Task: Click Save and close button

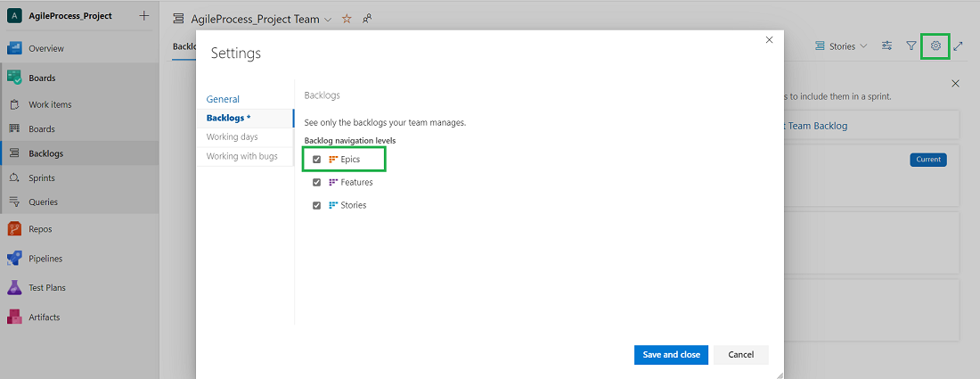Action: pos(671,355)
